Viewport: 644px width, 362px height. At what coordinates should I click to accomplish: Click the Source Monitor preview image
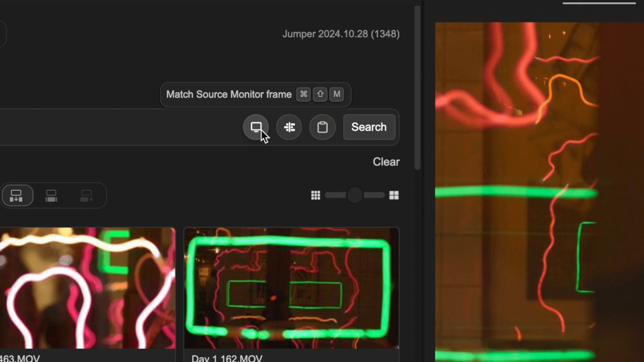[x=539, y=191]
